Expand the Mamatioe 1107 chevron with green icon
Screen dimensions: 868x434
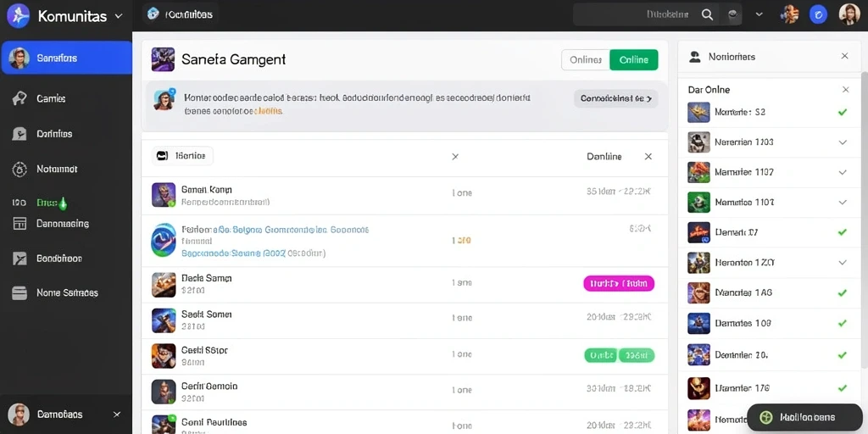point(843,203)
